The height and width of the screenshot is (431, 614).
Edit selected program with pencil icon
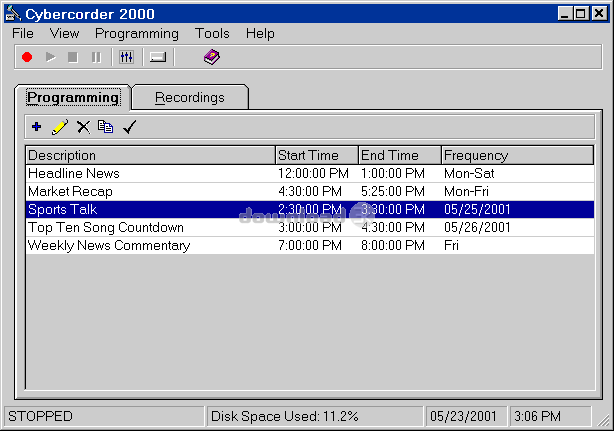point(60,127)
